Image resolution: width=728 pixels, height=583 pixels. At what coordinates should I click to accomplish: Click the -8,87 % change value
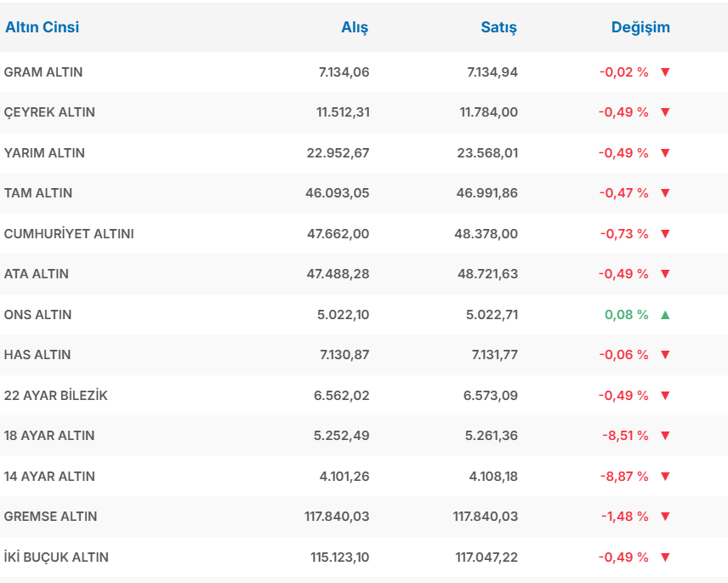(x=625, y=477)
